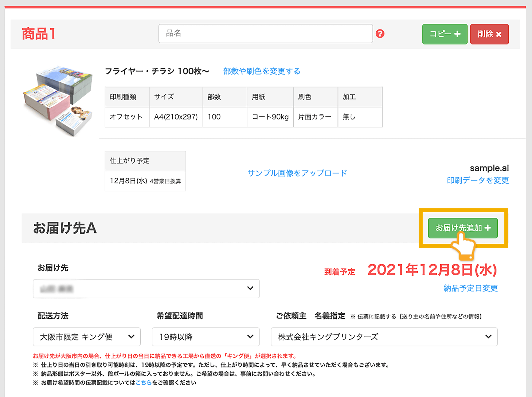Click the plus icon on お届け先追加 button
Screen dimensions: 532x397
click(x=488, y=228)
